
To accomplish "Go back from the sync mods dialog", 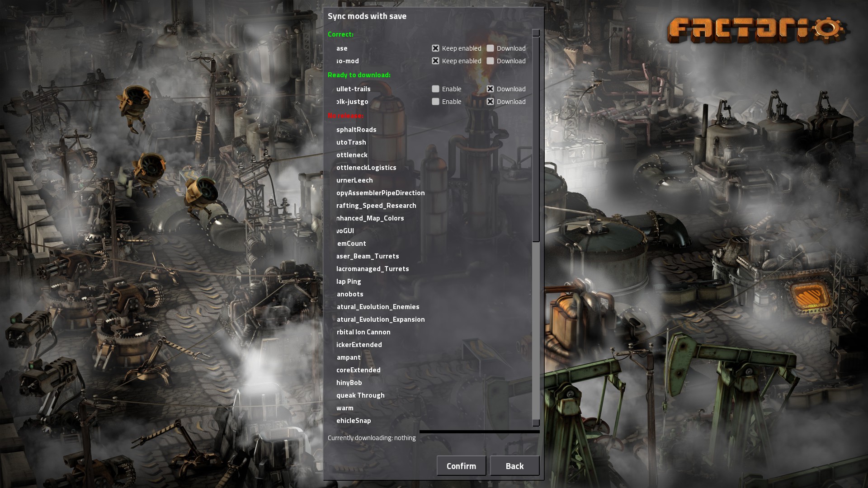I will (514, 466).
